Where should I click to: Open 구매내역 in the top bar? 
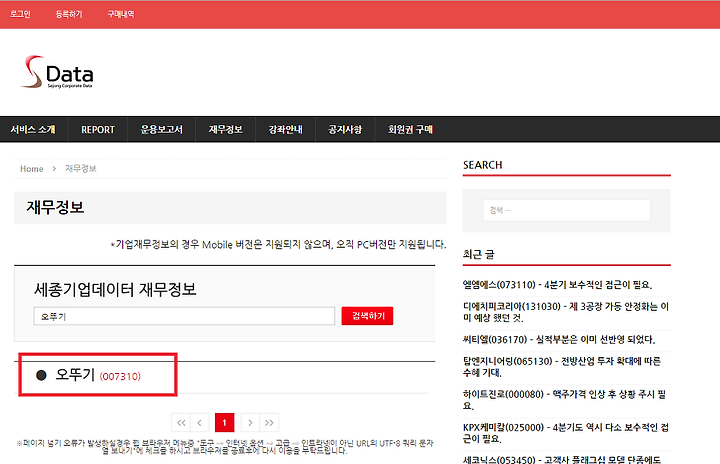[x=121, y=14]
